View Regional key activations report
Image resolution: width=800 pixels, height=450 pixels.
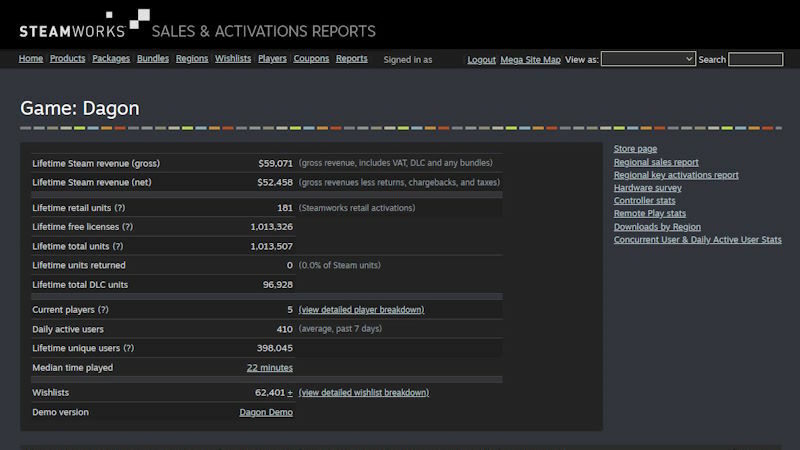676,175
